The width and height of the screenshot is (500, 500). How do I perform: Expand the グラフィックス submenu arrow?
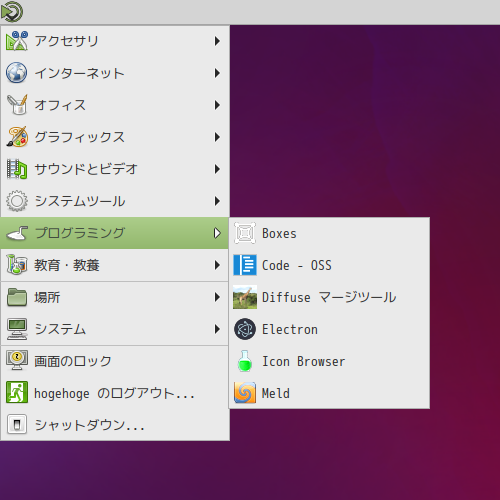click(x=217, y=137)
